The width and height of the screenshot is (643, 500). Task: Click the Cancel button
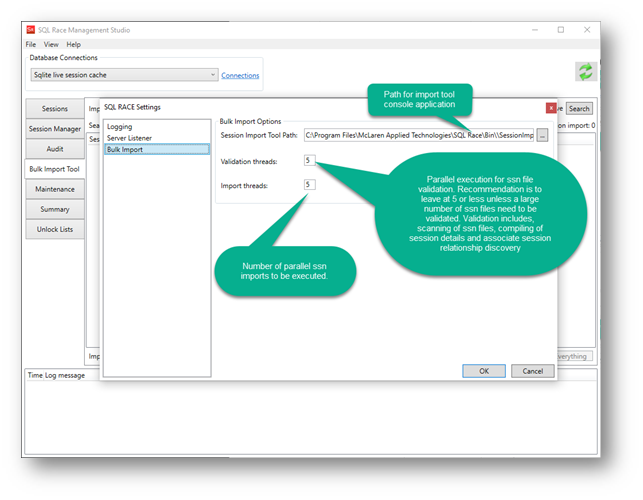click(533, 371)
